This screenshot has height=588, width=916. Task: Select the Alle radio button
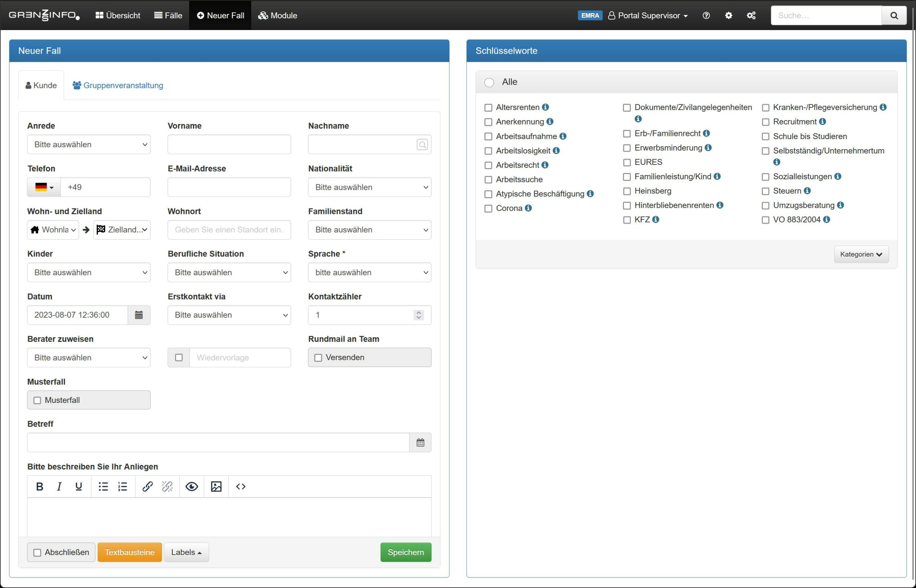tap(489, 83)
